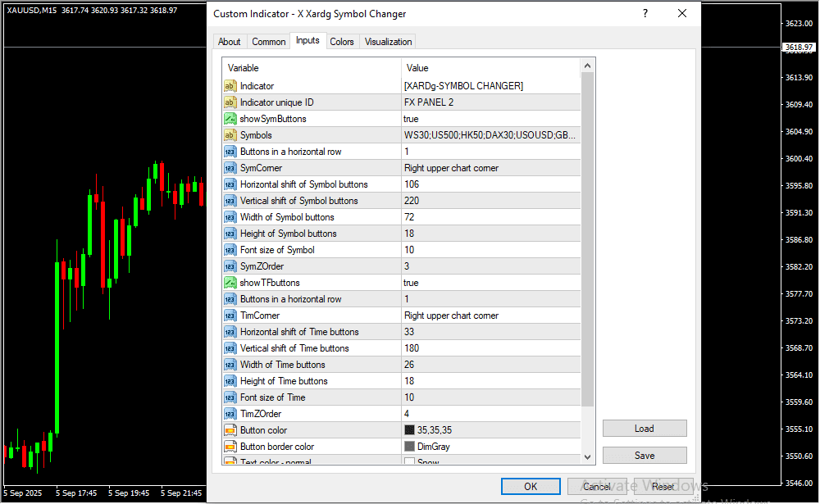Screen dimensions: 820x504
Task: Click the string icon beside Symbols row
Action: click(x=230, y=135)
